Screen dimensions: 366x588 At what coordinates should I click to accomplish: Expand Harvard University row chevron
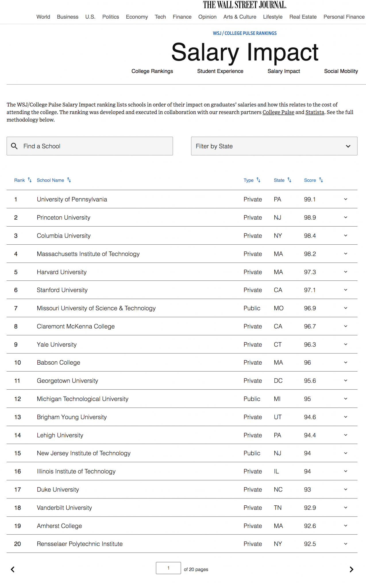pos(346,272)
